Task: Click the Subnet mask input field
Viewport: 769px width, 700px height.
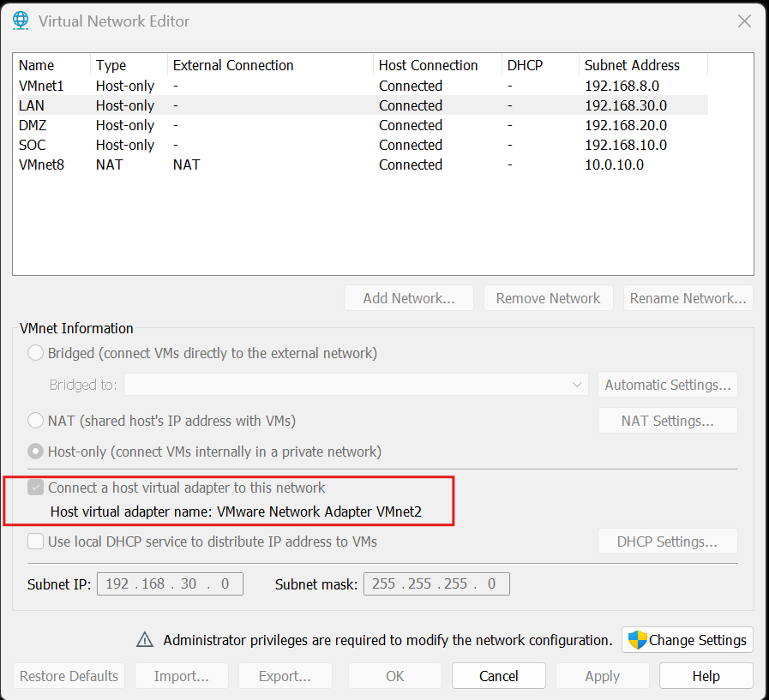Action: point(436,584)
